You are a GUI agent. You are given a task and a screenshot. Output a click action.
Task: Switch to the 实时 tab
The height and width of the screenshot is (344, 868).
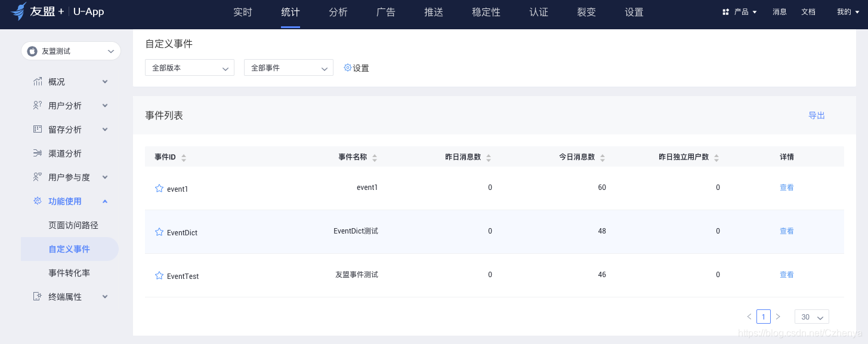[x=243, y=13]
